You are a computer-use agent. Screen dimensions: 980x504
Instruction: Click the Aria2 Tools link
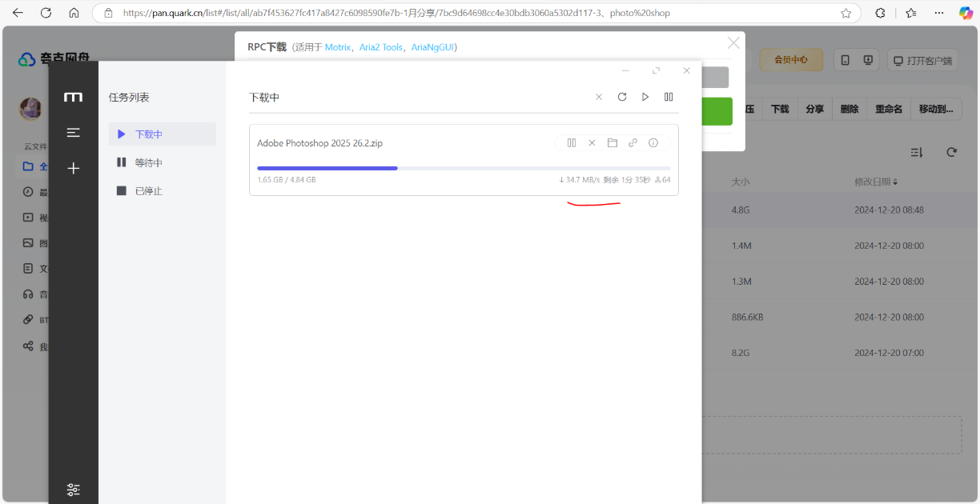(381, 47)
